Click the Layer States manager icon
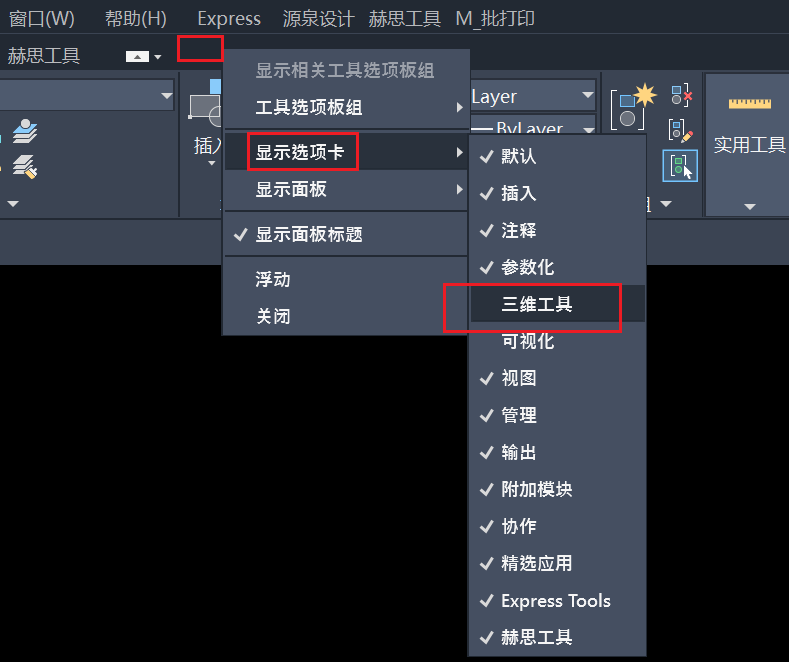 point(25,131)
